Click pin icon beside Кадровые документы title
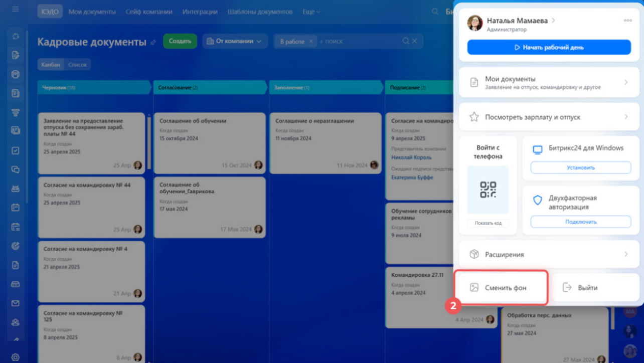The height and width of the screenshot is (363, 644). [153, 43]
